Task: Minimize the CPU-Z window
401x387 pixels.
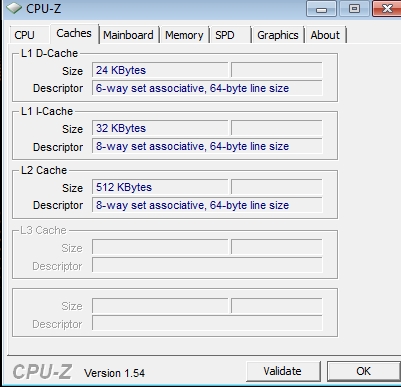Action: (x=321, y=9)
